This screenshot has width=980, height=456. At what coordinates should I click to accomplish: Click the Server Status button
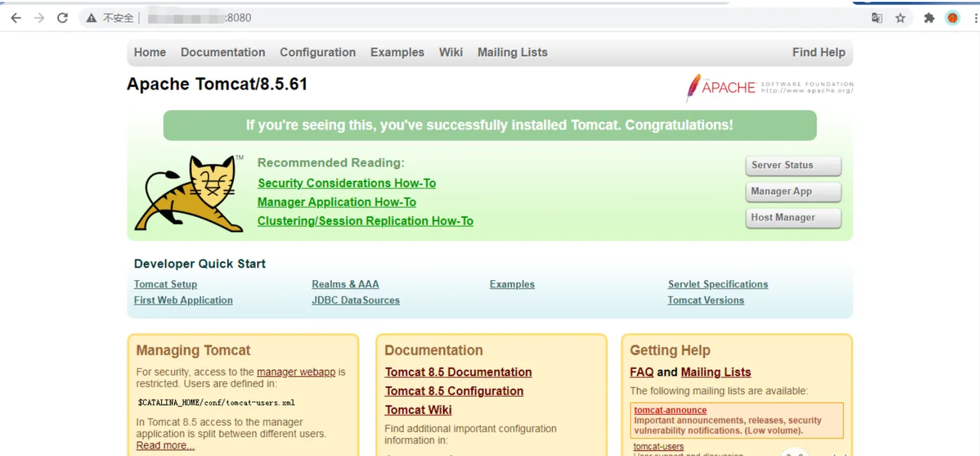tap(793, 166)
